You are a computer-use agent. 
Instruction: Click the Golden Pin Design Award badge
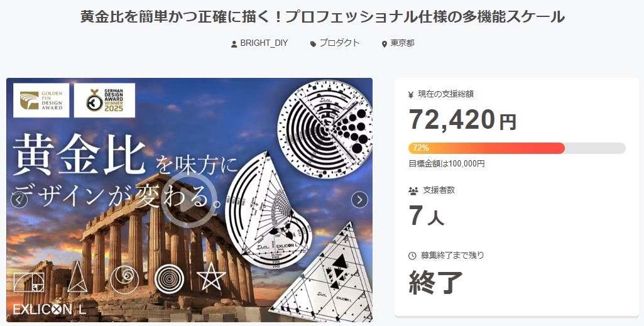(41, 101)
